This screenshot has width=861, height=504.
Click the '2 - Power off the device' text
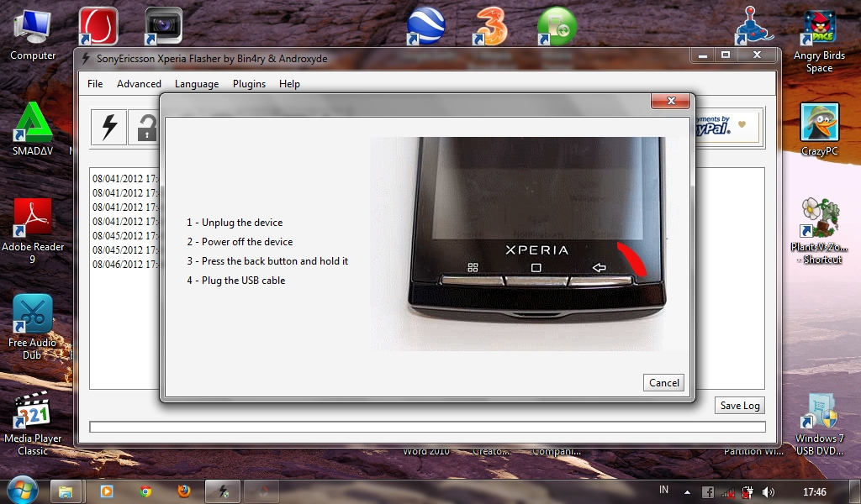coord(240,242)
